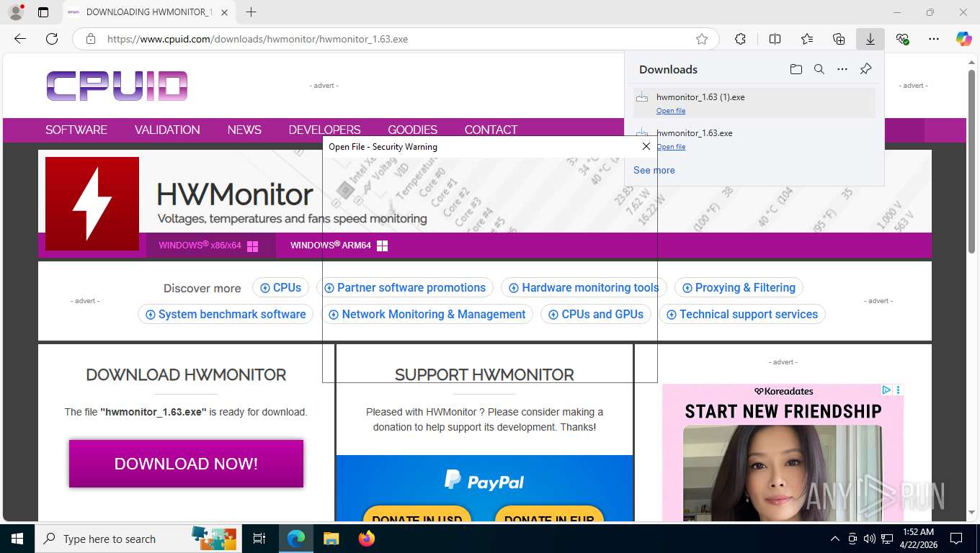This screenshot has height=553, width=980.
Task: Open the notification center icon
Action: [x=956, y=539]
